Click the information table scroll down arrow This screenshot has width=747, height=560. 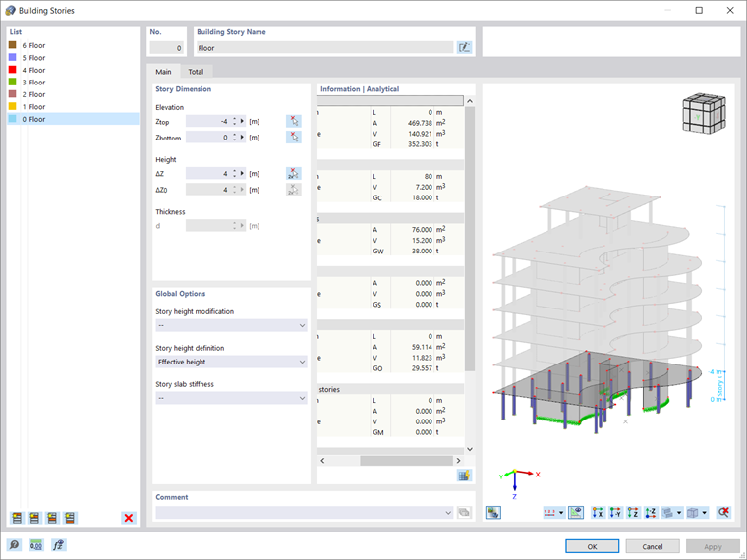click(x=470, y=449)
